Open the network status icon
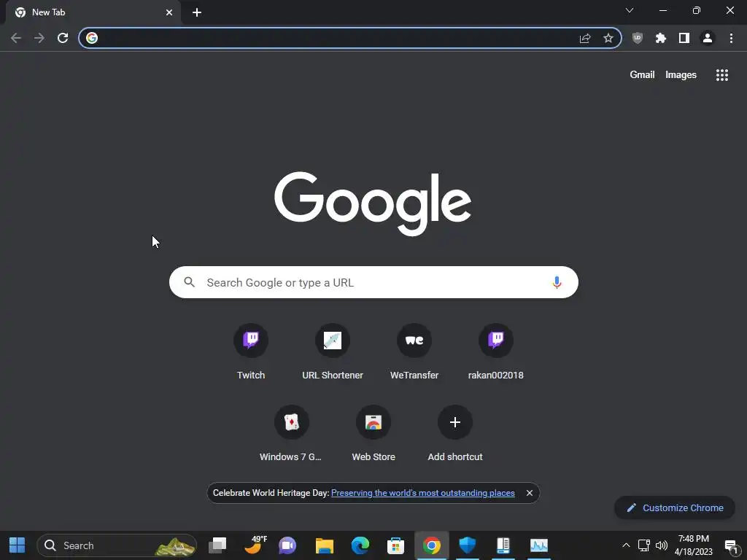Viewport: 747px width, 560px height. [x=644, y=545]
